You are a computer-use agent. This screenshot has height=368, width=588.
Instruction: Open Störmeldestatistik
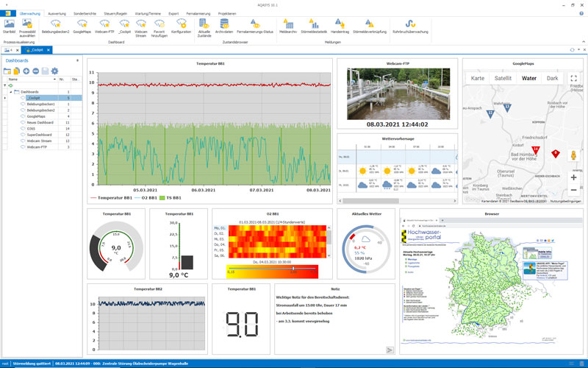click(314, 27)
